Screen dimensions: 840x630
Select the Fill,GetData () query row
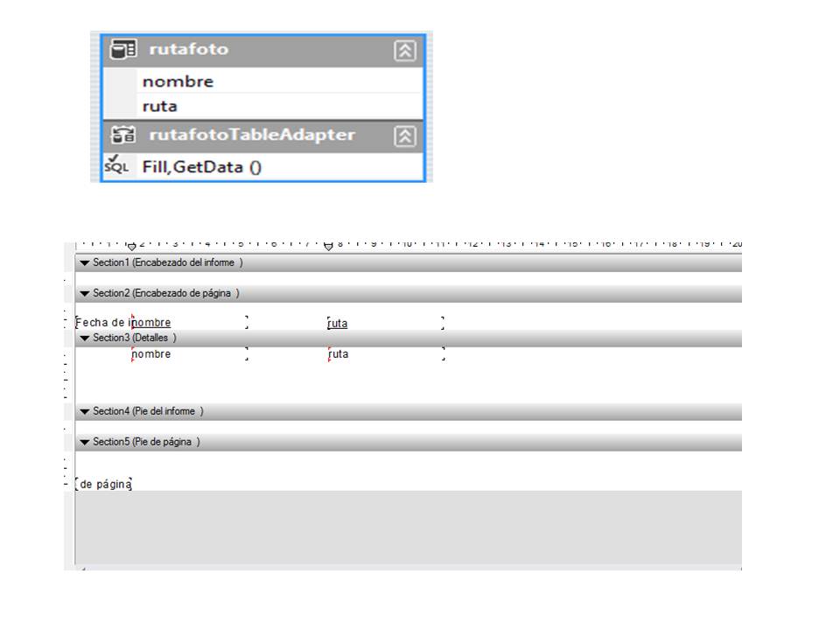263,166
